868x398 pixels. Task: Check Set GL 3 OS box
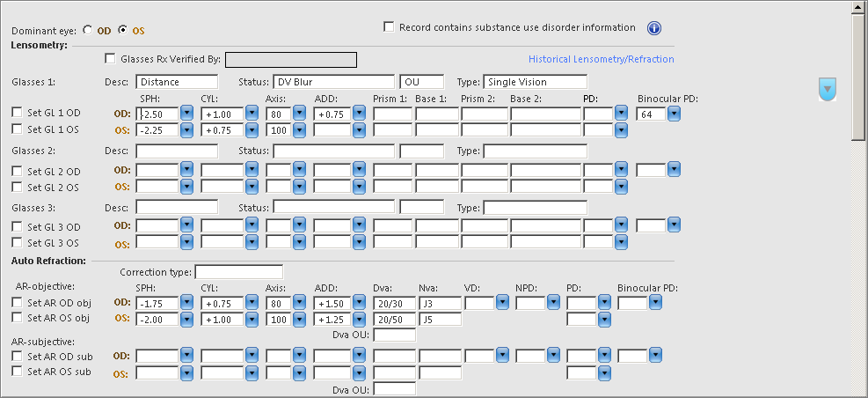18,242
